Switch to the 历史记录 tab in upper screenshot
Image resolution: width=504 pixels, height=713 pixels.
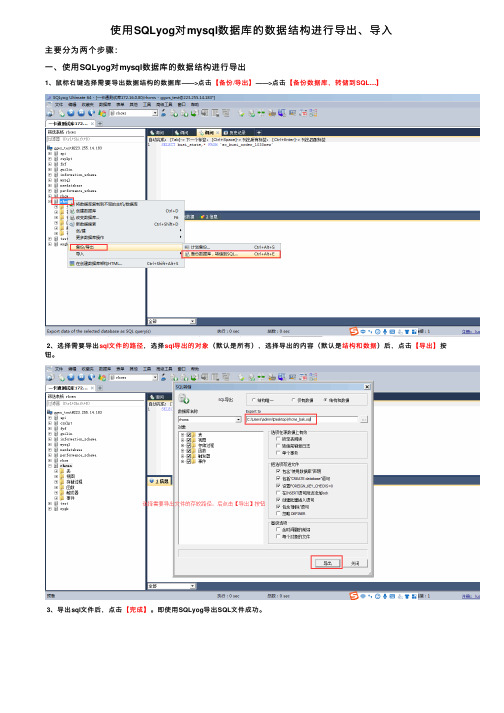click(235, 132)
